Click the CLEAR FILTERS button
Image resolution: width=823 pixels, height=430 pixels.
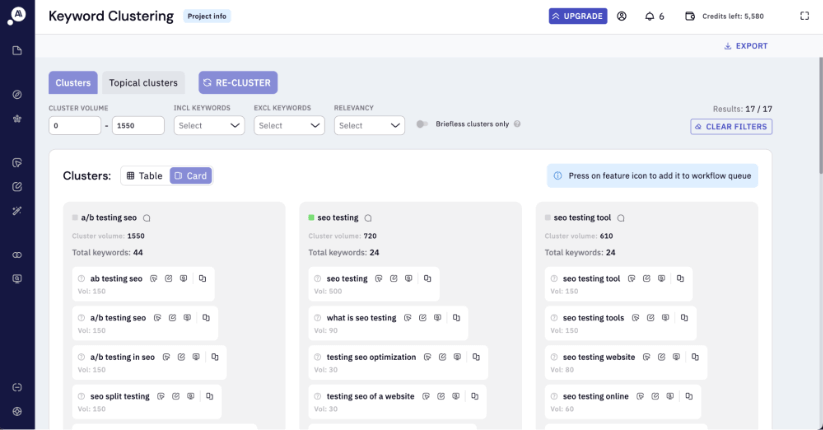click(x=731, y=127)
